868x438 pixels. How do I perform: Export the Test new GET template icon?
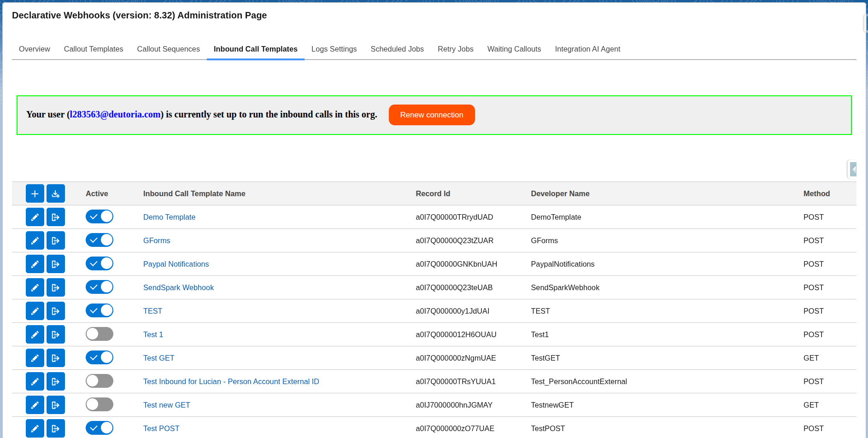pos(56,405)
